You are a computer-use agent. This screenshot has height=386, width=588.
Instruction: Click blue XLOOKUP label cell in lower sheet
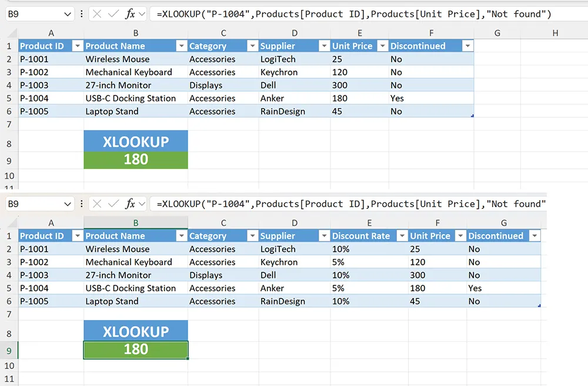point(136,331)
